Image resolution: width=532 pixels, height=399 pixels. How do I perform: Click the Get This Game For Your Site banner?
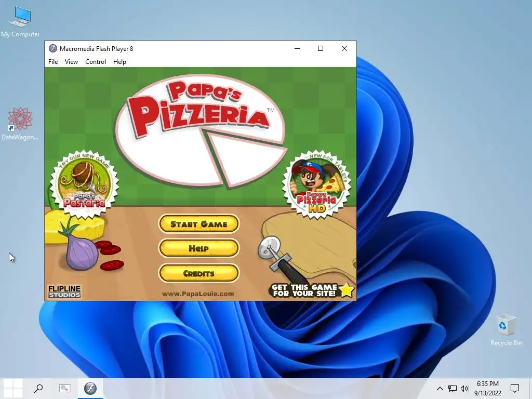click(x=312, y=290)
